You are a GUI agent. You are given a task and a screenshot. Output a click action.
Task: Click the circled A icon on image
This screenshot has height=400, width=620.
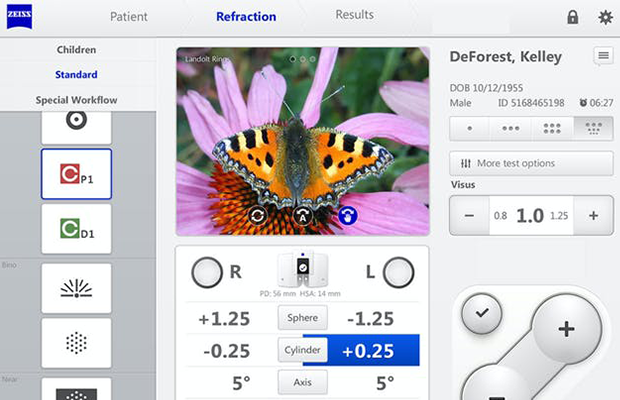(x=303, y=216)
